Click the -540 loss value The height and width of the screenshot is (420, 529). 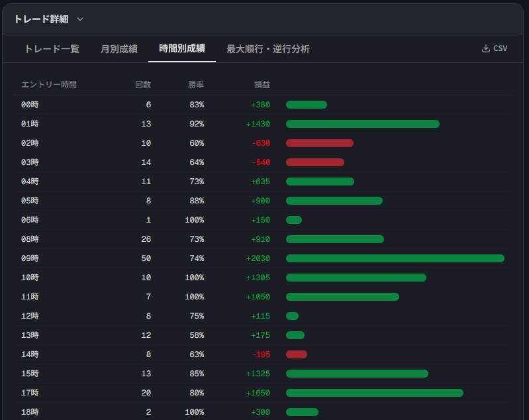point(261,162)
